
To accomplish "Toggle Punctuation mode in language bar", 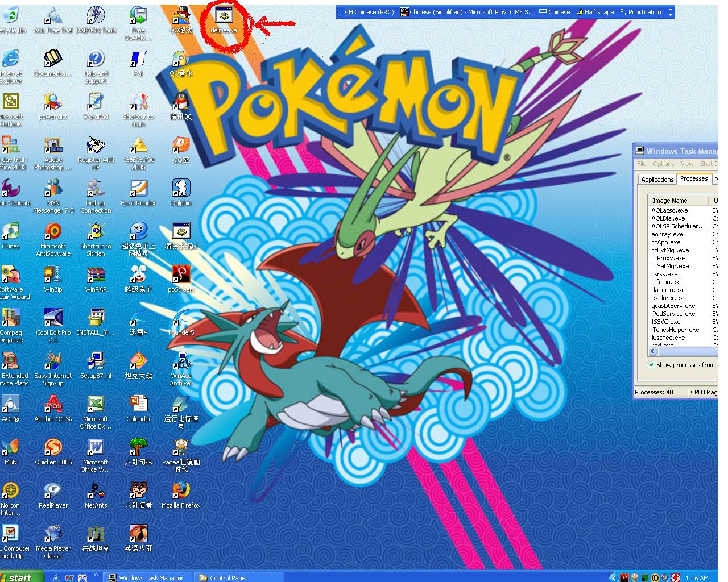I will pos(640,12).
